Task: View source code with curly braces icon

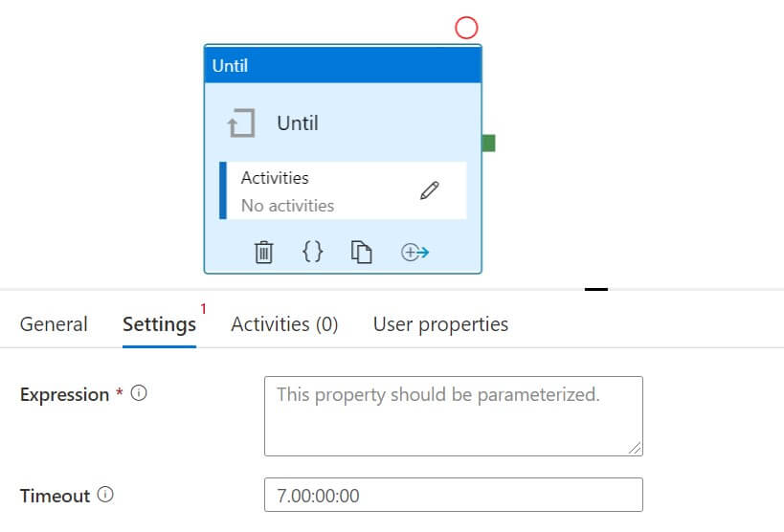Action: pos(312,252)
